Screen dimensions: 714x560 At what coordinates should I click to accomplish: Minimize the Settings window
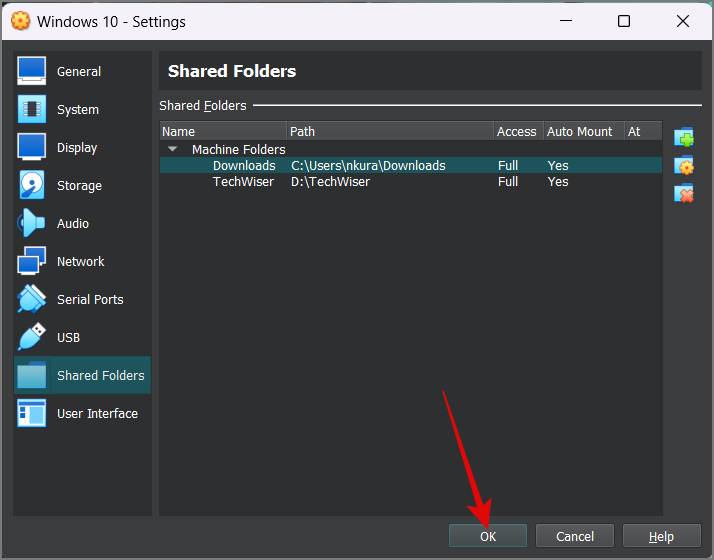pyautogui.click(x=566, y=20)
